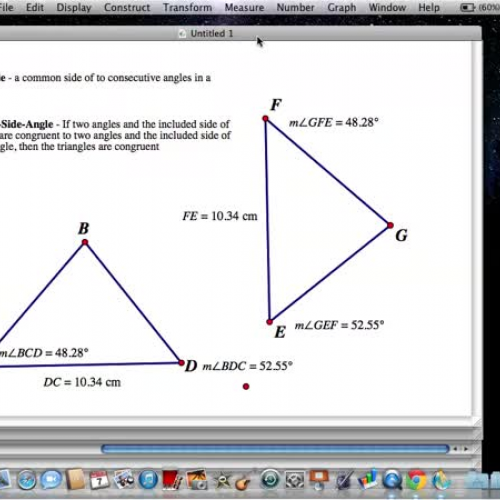500x500 pixels.
Task: Launch iMovie star icon
Action: click(x=221, y=481)
